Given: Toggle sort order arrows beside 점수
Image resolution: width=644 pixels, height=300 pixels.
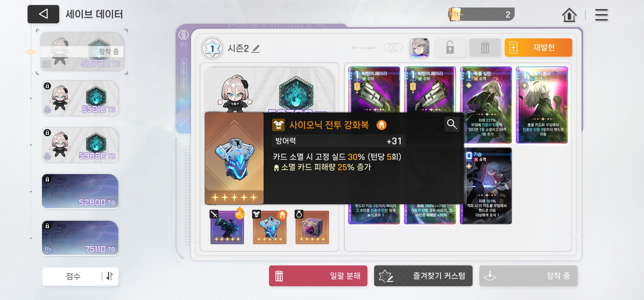Looking at the screenshot, I should 110,276.
